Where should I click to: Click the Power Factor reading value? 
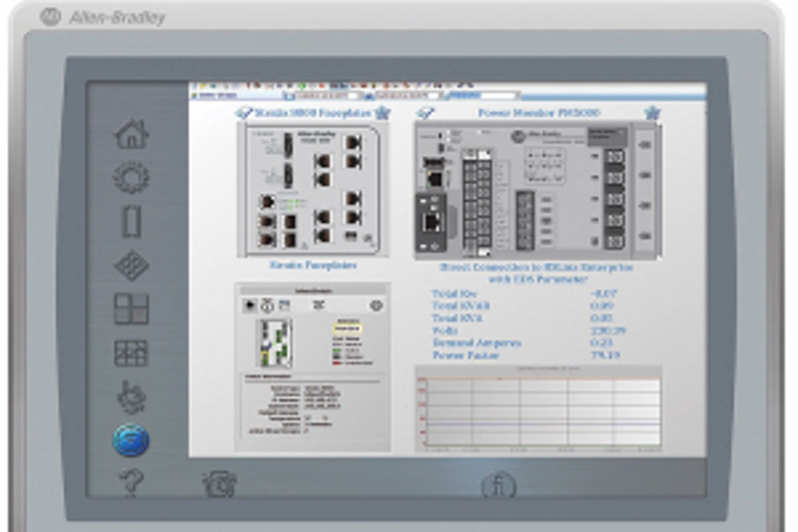pyautogui.click(x=605, y=355)
